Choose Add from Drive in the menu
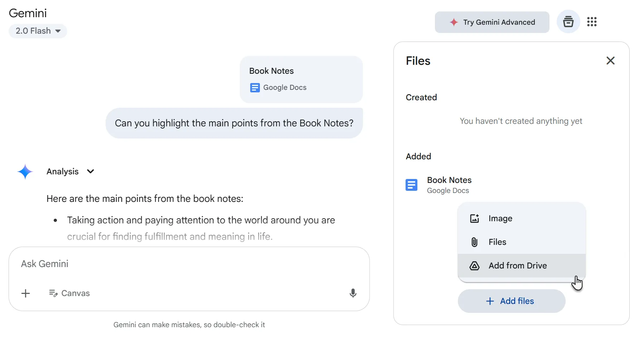This screenshot has width=644, height=339. pyautogui.click(x=517, y=266)
